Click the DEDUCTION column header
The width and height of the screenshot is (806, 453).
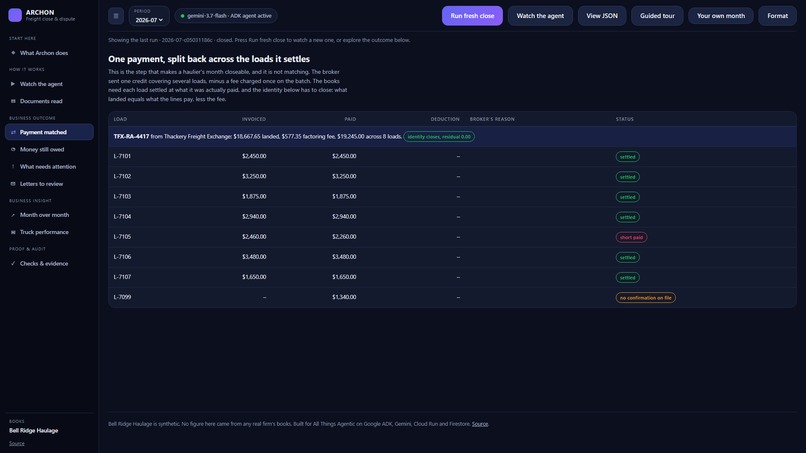pyautogui.click(x=445, y=119)
